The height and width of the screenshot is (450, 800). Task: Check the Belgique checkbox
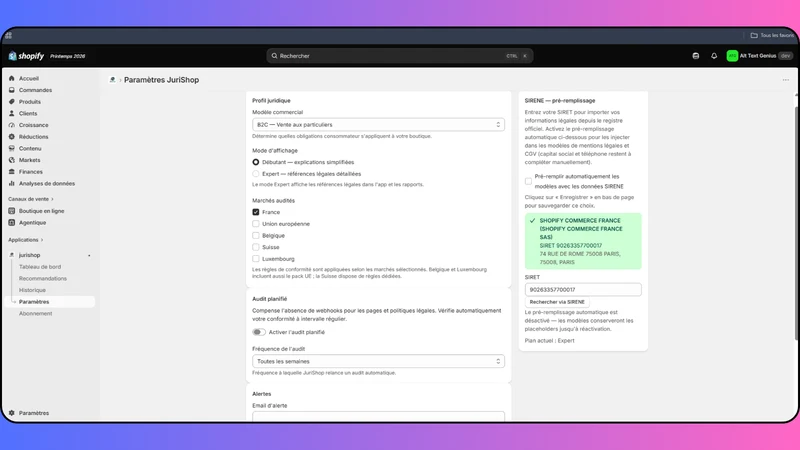[x=256, y=236]
